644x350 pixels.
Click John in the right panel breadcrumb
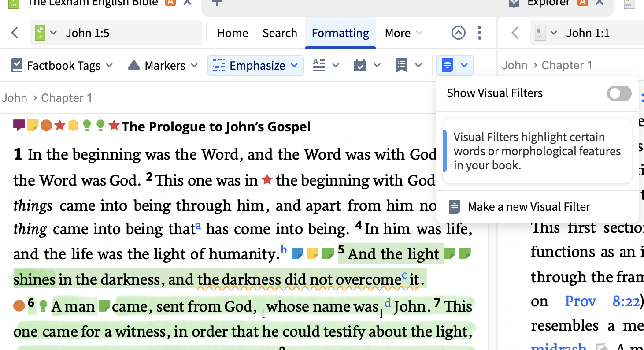coord(515,65)
